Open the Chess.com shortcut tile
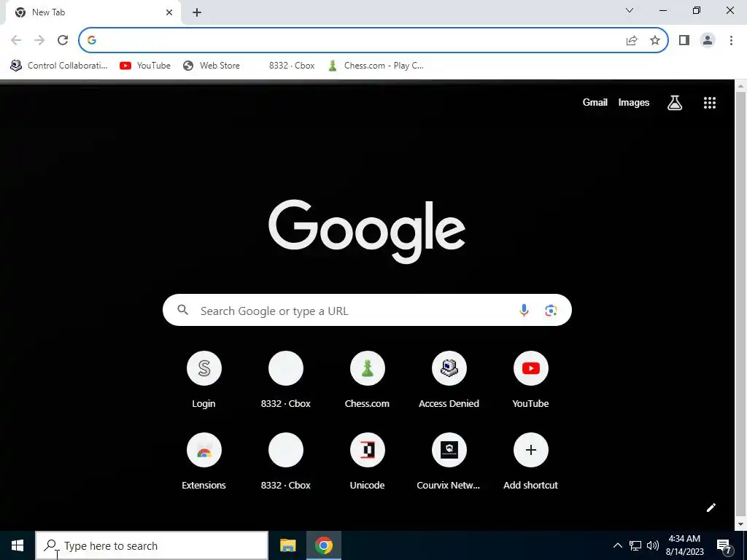Screen dimensions: 747x560 tap(368, 381)
